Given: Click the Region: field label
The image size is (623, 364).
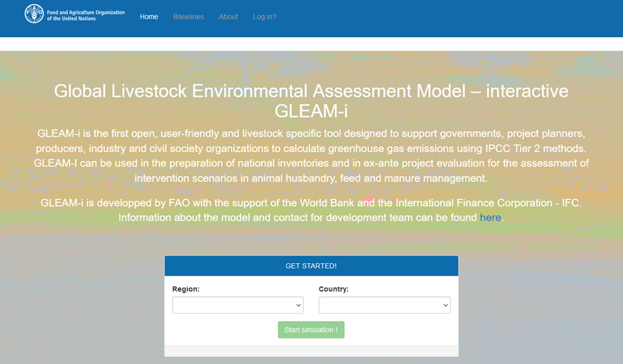Looking at the screenshot, I should click(x=186, y=289).
